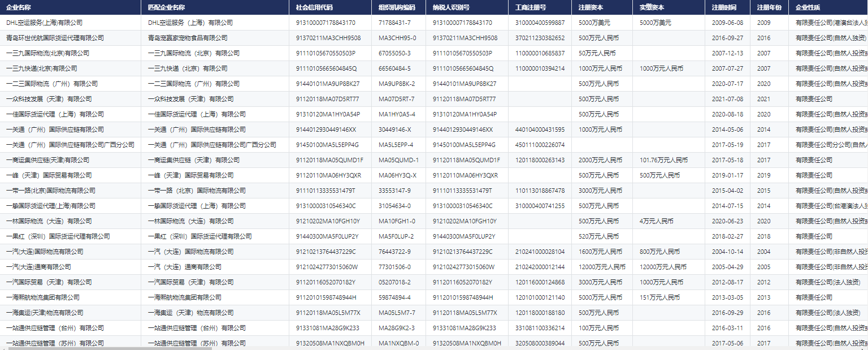Click organization code MA5F0LUP-2

pos(396,236)
